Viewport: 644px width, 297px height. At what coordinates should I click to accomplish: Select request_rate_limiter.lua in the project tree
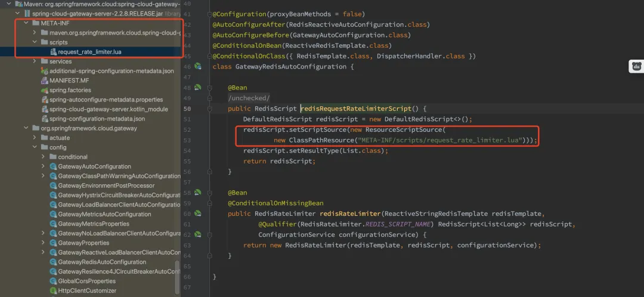click(89, 52)
